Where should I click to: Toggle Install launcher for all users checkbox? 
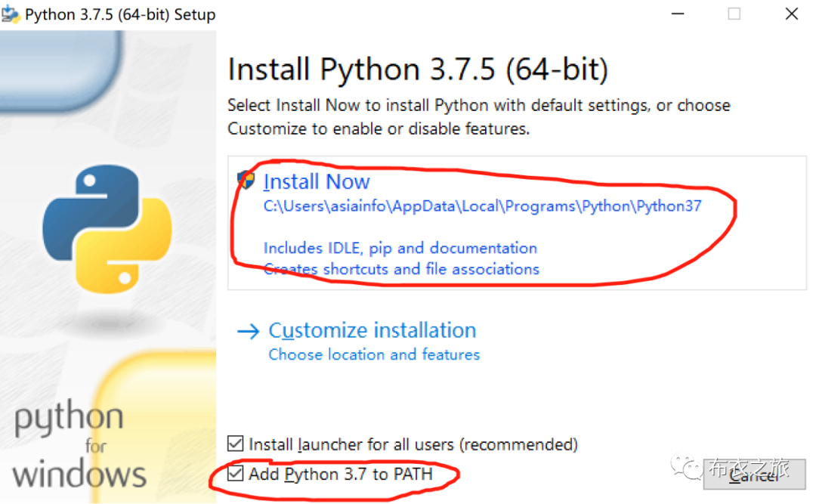[x=236, y=444]
